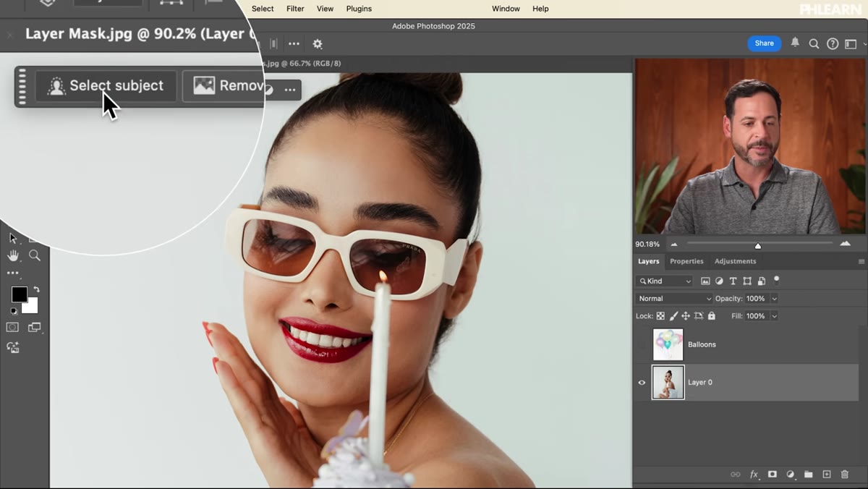Open the Kind filter dropdown

tap(665, 281)
